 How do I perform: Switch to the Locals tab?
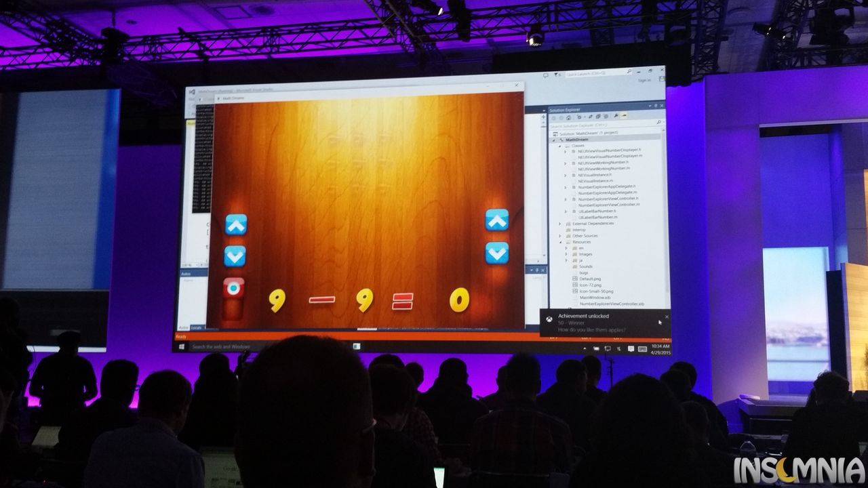coord(197,327)
